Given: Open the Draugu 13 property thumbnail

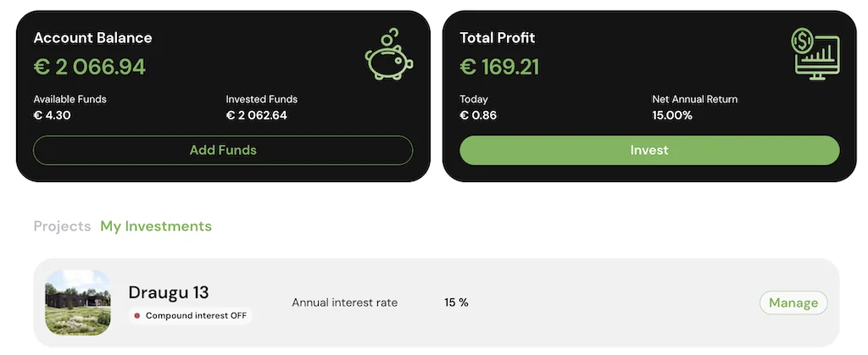Looking at the screenshot, I should [x=77, y=302].
